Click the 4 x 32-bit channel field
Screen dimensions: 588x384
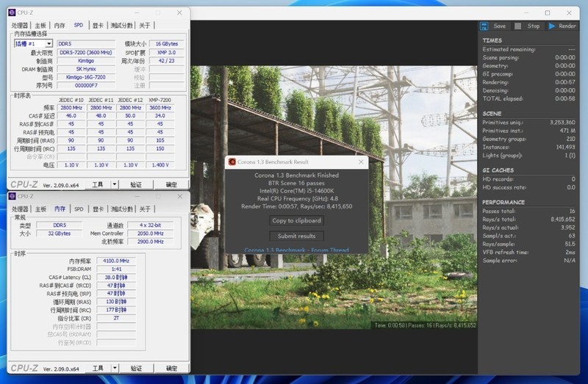tap(151, 225)
